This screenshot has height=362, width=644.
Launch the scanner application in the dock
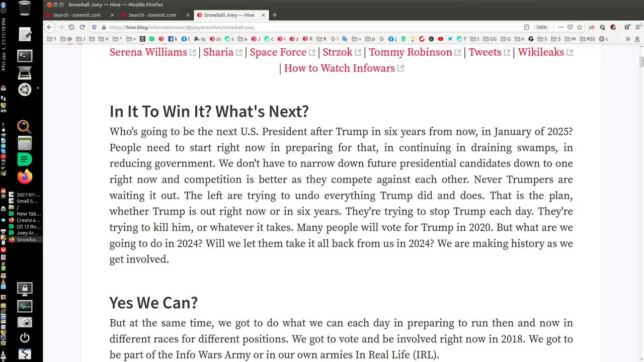coord(25,73)
